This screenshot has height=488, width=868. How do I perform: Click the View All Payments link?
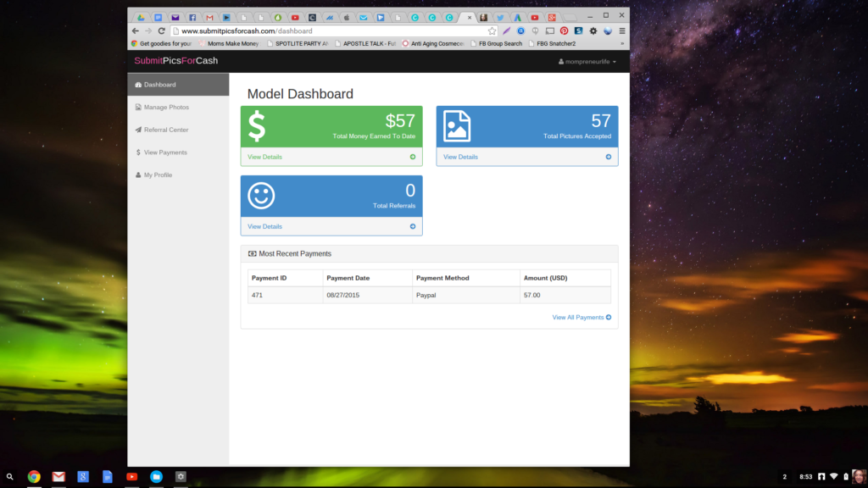click(x=581, y=318)
